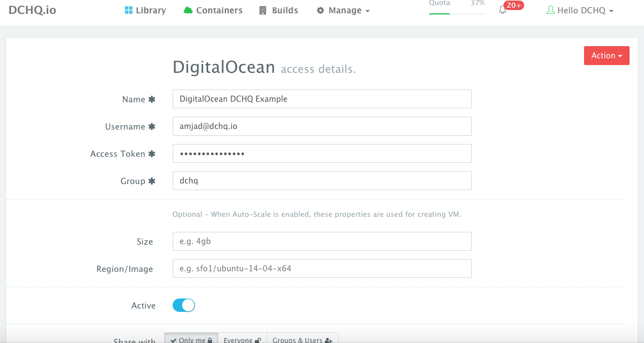Image resolution: width=644 pixels, height=343 pixels.
Task: Click the 'Optional – When Auto-Scale' hint text
Action: (x=316, y=214)
